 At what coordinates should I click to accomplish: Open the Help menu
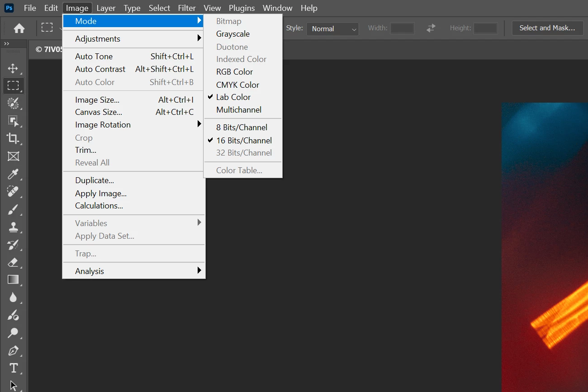pos(309,8)
